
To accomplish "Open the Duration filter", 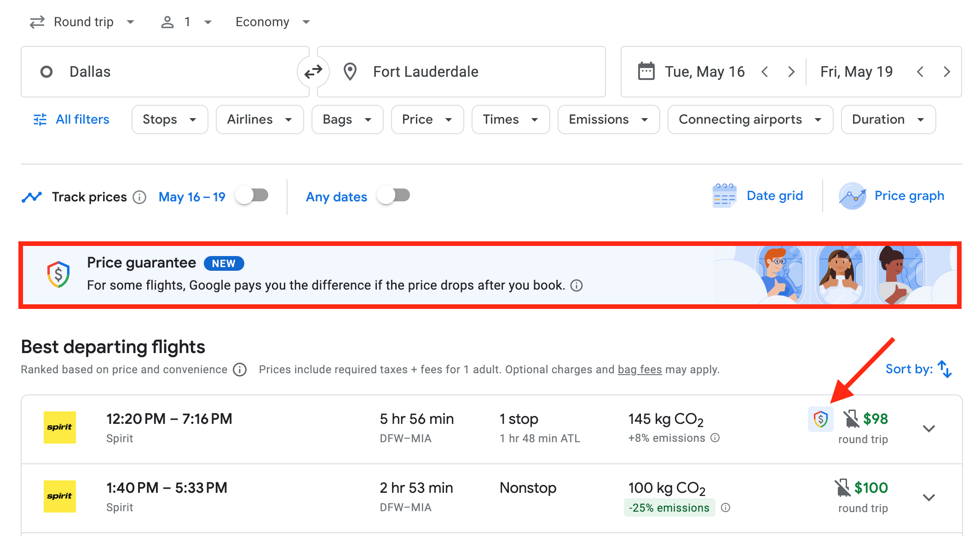I will [888, 120].
